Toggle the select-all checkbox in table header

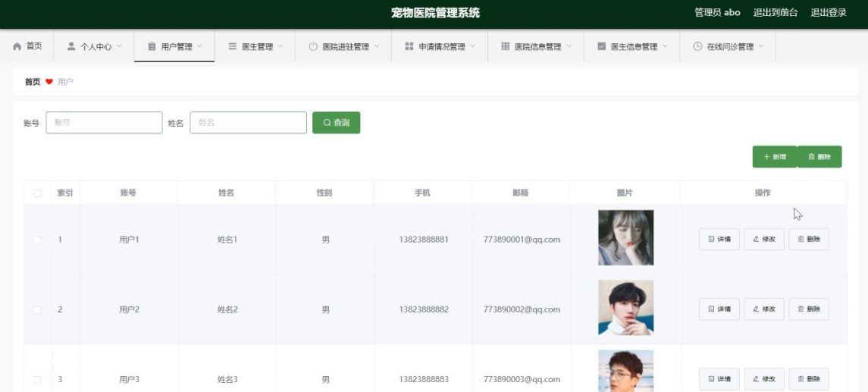pos(38,193)
